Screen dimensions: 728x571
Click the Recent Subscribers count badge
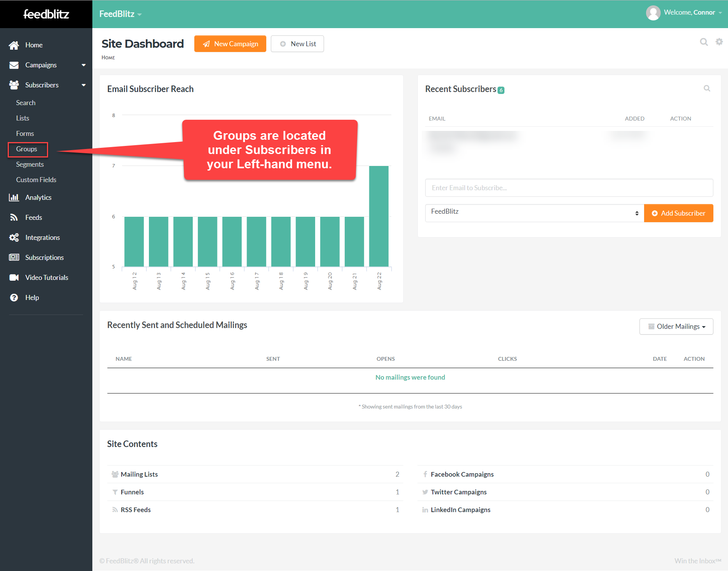point(501,90)
